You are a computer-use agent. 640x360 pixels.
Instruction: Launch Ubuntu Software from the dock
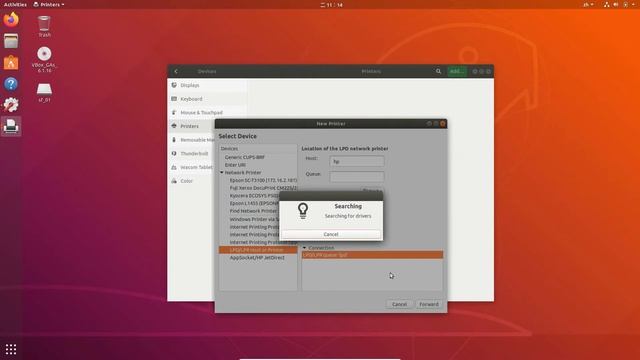[x=11, y=62]
